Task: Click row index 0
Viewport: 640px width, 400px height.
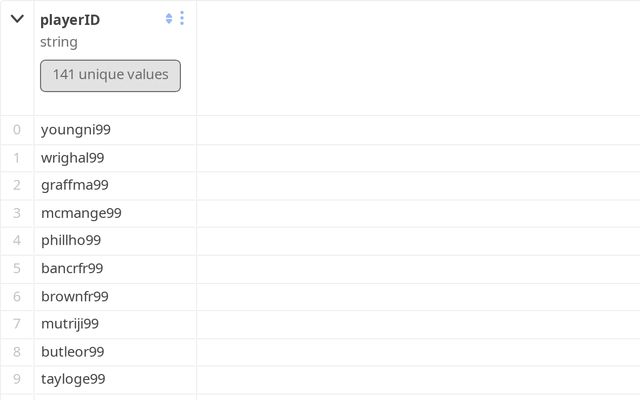Action: 17,130
